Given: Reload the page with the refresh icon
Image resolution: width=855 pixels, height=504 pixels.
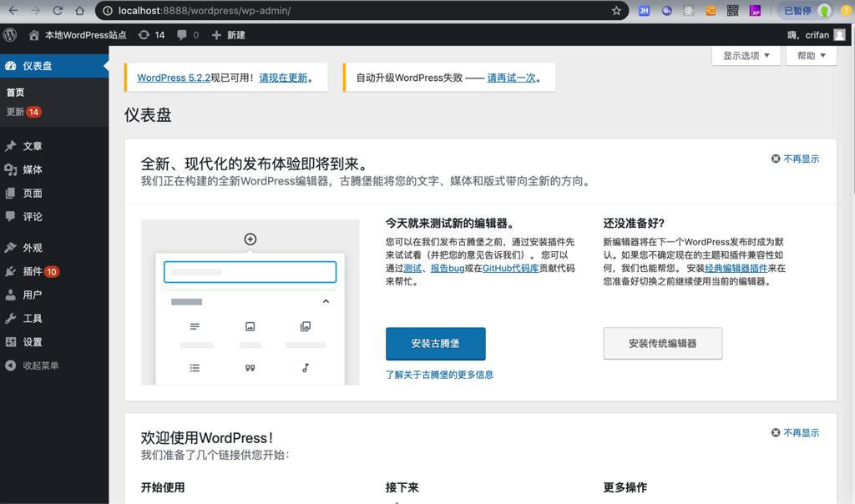Looking at the screenshot, I should coord(58,11).
